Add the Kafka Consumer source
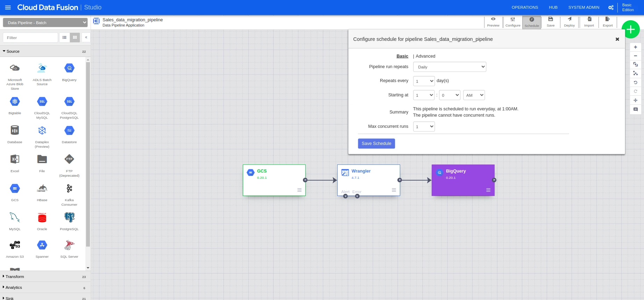Screen dimensions: 644x300 pos(69,195)
